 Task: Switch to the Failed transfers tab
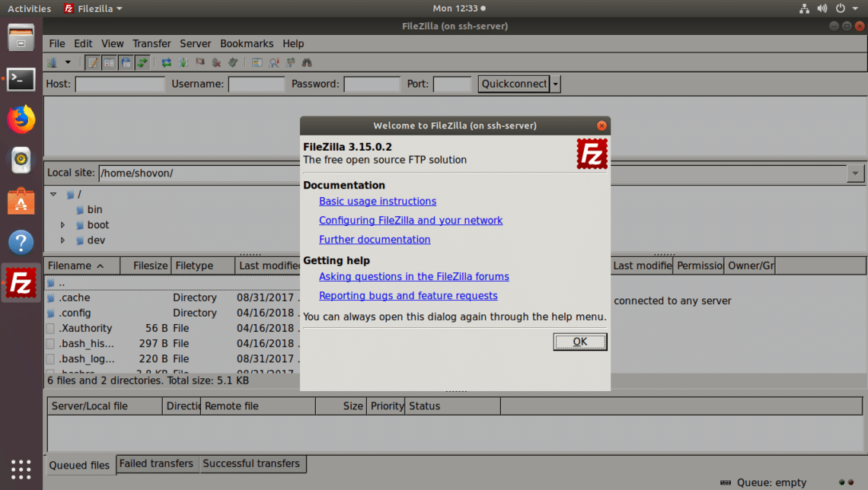[157, 463]
